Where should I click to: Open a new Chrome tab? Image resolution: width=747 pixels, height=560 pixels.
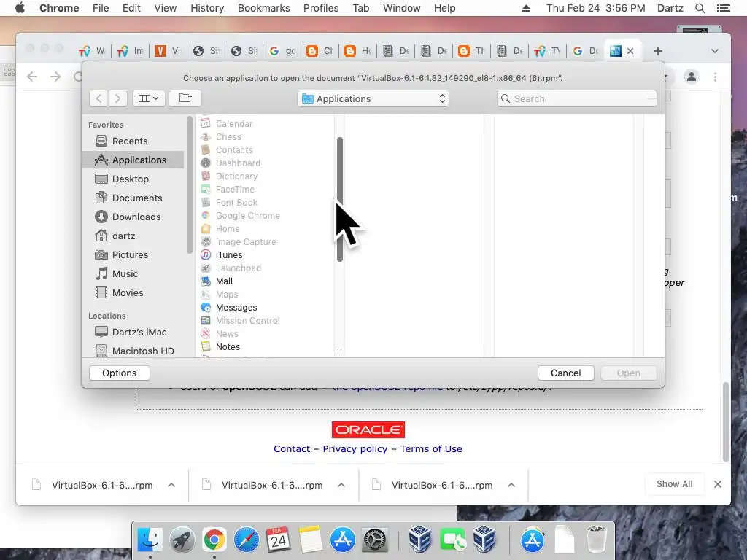click(658, 51)
